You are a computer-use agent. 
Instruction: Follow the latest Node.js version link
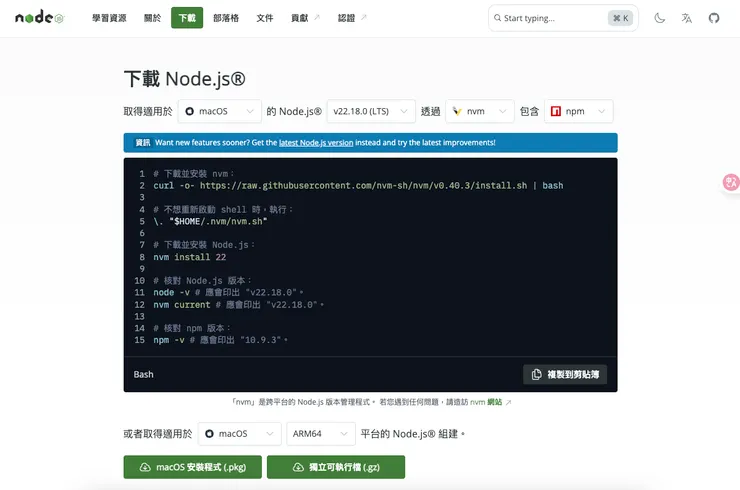point(316,143)
